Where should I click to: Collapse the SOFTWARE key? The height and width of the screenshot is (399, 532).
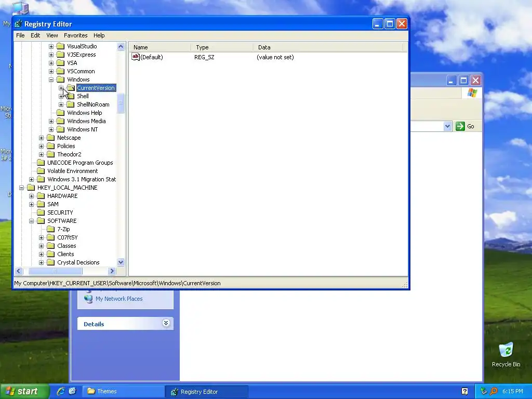[31, 221]
